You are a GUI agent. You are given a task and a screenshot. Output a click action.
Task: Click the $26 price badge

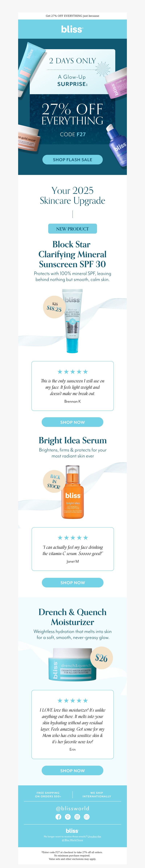(x=101, y=658)
